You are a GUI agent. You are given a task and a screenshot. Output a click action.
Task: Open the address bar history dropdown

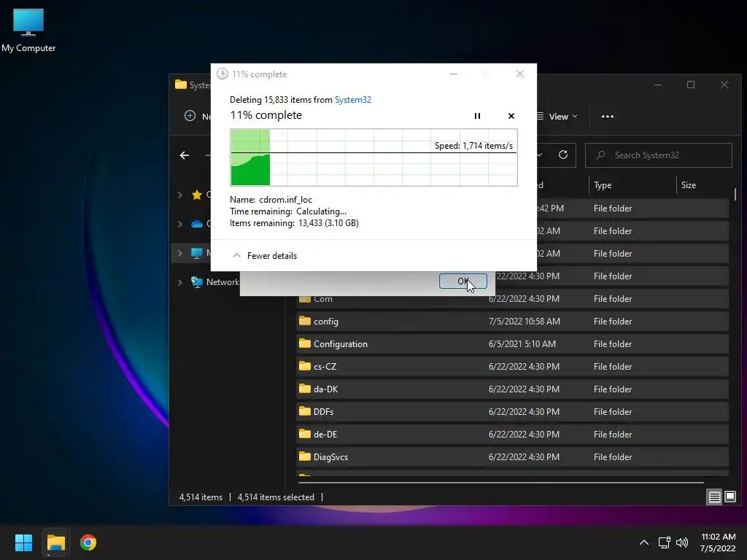pos(540,155)
